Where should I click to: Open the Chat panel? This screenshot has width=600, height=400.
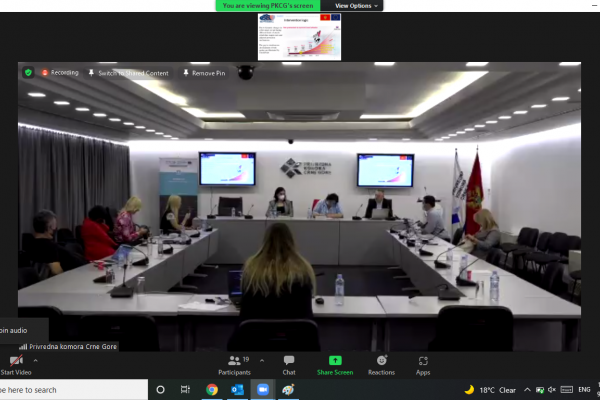(x=289, y=365)
